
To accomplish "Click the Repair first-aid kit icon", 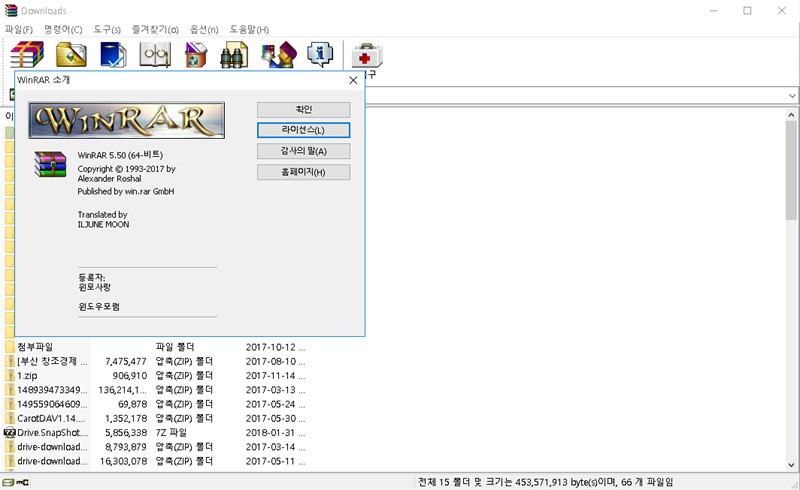I will [367, 55].
